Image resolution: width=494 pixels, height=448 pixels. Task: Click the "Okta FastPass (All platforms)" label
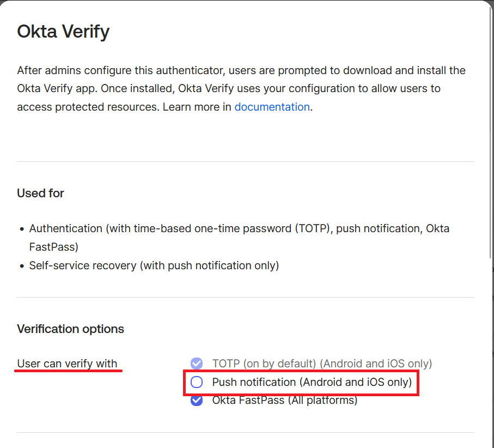coord(284,401)
